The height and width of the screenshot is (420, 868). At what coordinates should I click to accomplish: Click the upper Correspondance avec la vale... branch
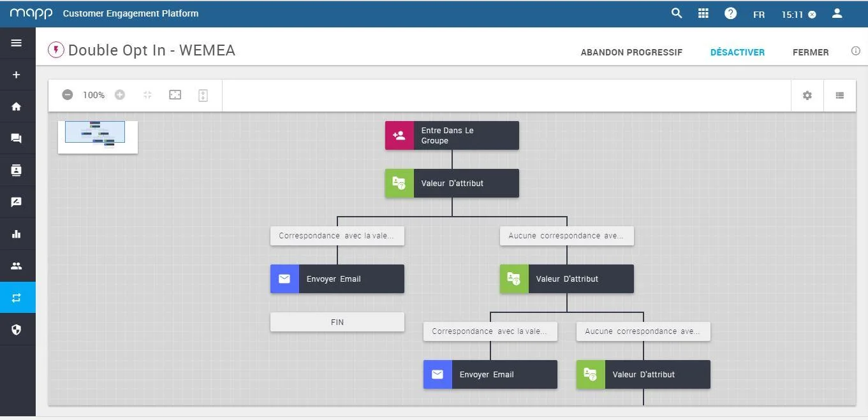337,236
